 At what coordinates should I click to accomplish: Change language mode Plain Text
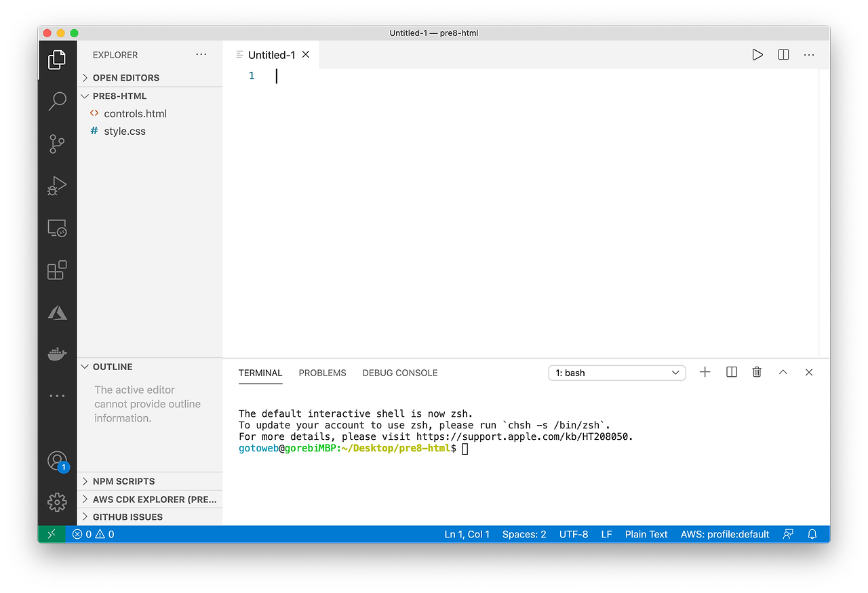click(646, 534)
